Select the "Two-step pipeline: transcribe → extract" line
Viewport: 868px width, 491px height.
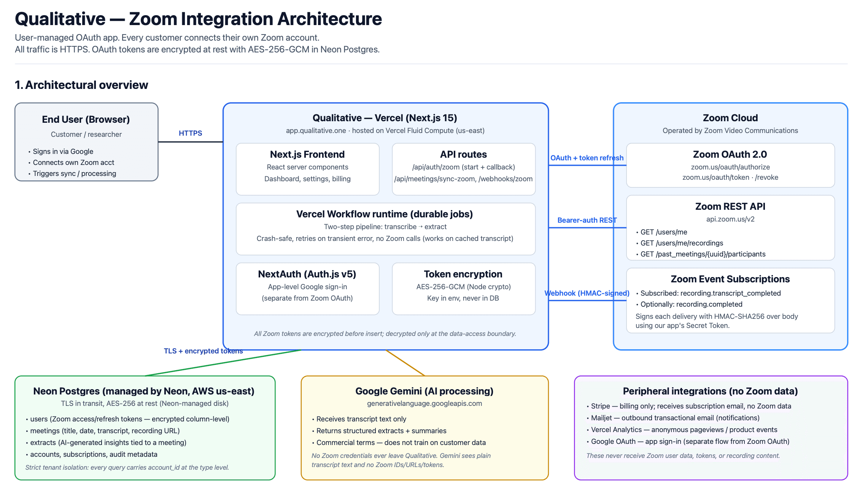click(385, 226)
